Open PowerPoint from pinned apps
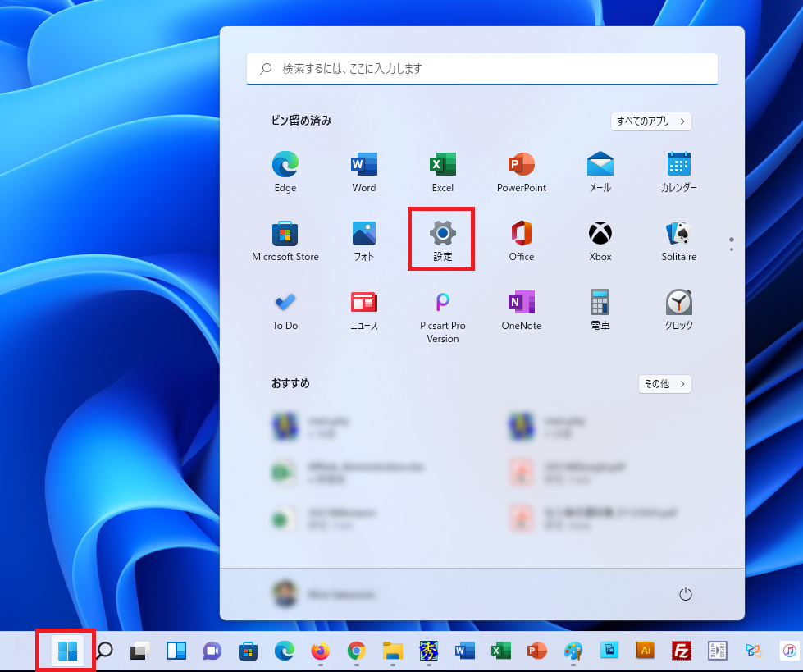Screen dimensions: 803x672 [x=522, y=171]
